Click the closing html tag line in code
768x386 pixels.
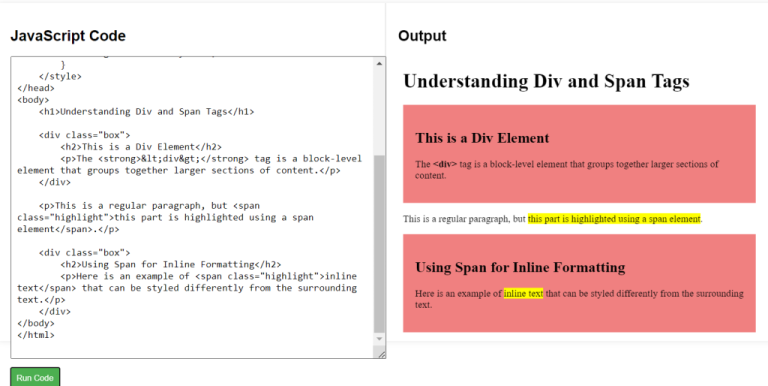point(36,335)
